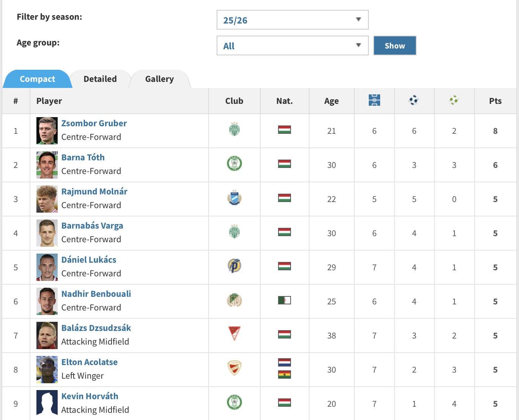Viewport: 519px width, 420px height.
Task: Open Zsombor Gruber's club crest icon
Action: [x=234, y=129]
